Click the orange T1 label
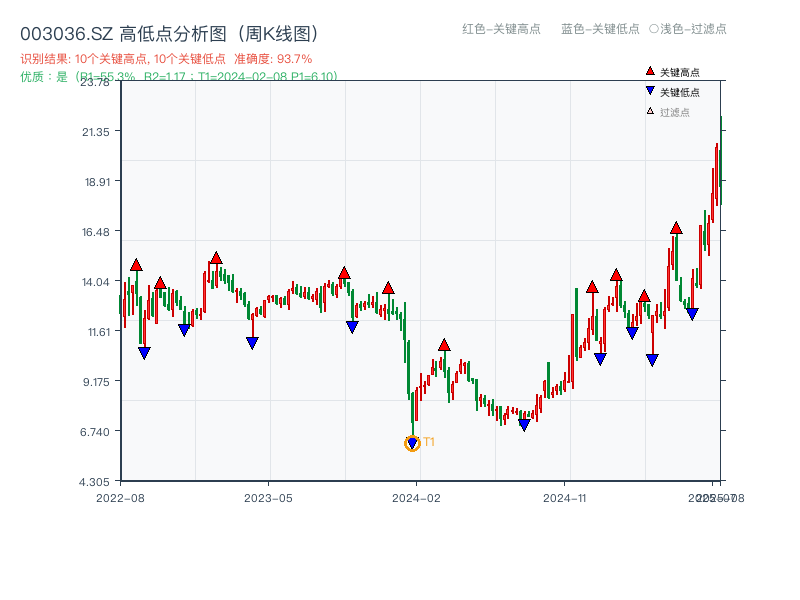This screenshot has width=800, height=600. pos(429,442)
